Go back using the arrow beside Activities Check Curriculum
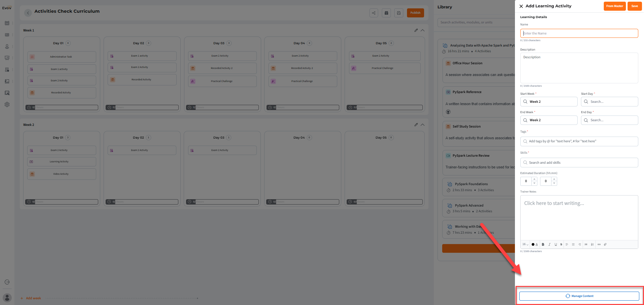 tap(28, 13)
